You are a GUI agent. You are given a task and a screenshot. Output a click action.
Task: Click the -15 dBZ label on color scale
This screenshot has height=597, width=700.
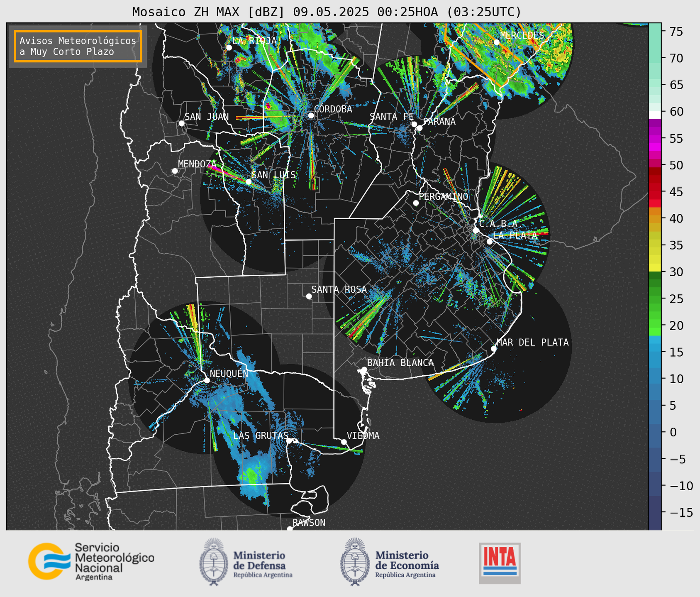pos(681,512)
